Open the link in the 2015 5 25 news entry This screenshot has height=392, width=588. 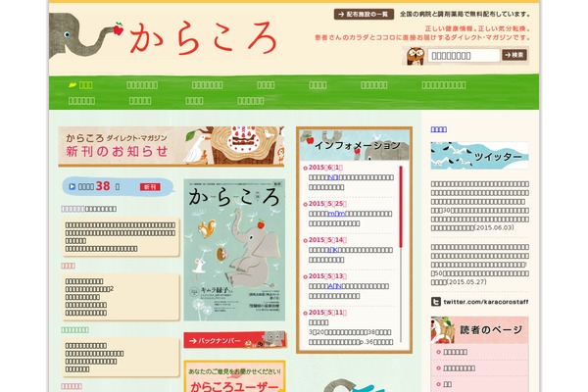pyautogui.click(x=336, y=214)
